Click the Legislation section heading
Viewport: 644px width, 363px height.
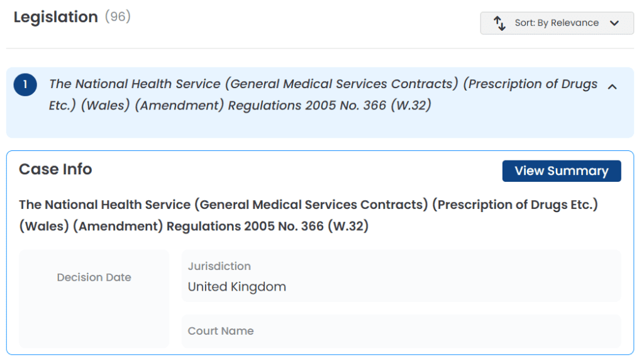coord(56,17)
